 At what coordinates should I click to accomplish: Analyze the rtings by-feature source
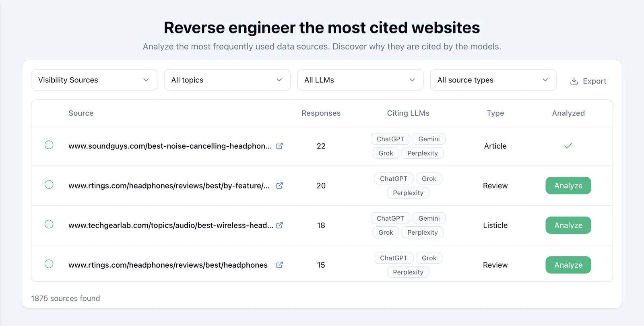click(568, 186)
